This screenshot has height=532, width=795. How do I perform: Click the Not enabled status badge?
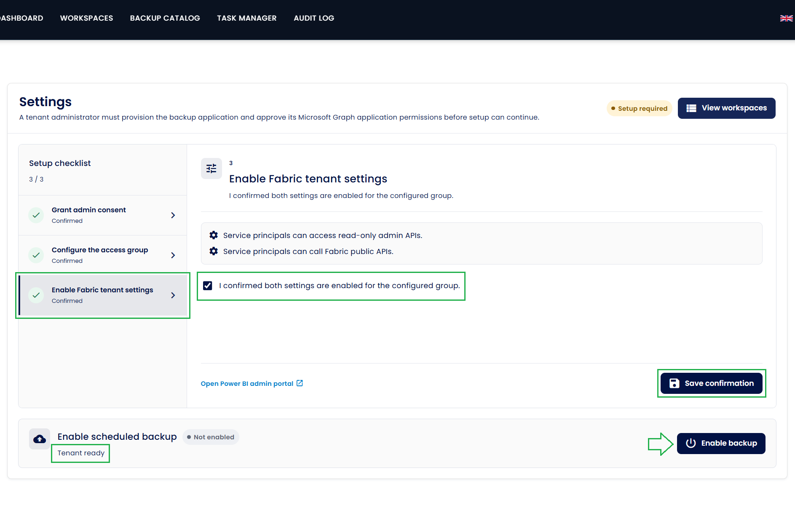click(211, 437)
